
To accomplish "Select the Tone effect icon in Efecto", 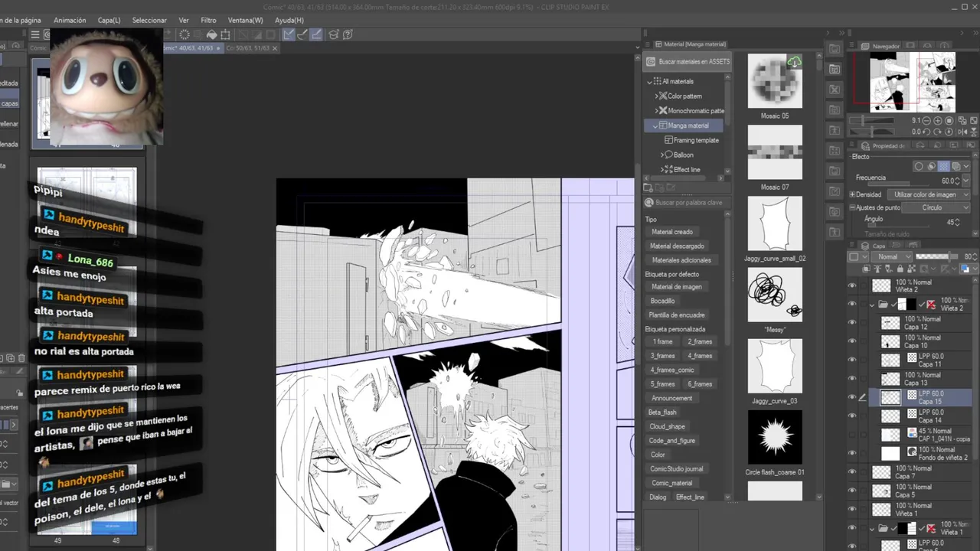I will coord(943,166).
